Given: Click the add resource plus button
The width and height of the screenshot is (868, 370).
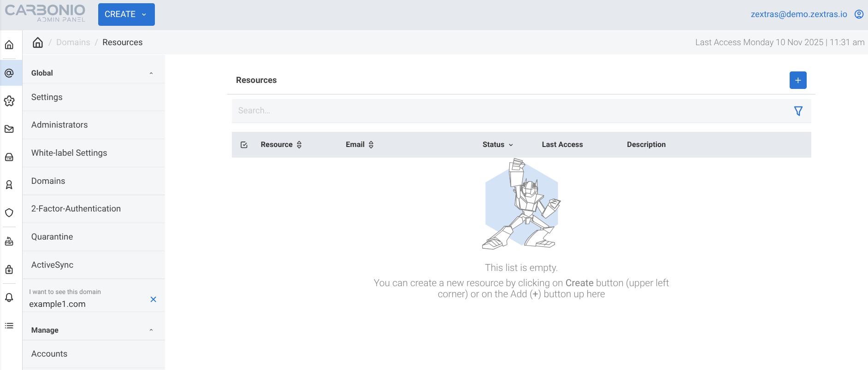Looking at the screenshot, I should pyautogui.click(x=797, y=80).
